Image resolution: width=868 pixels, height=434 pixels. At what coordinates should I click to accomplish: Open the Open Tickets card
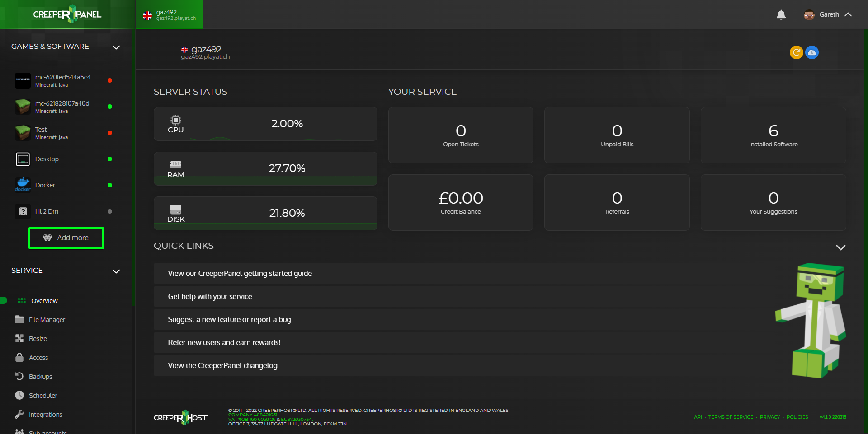click(461, 135)
